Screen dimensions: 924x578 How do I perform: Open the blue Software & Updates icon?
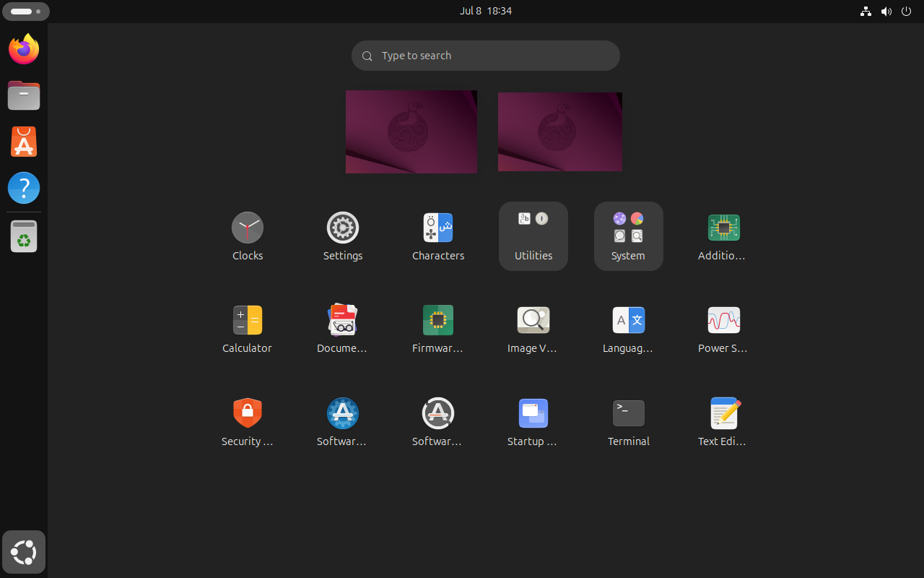click(343, 422)
